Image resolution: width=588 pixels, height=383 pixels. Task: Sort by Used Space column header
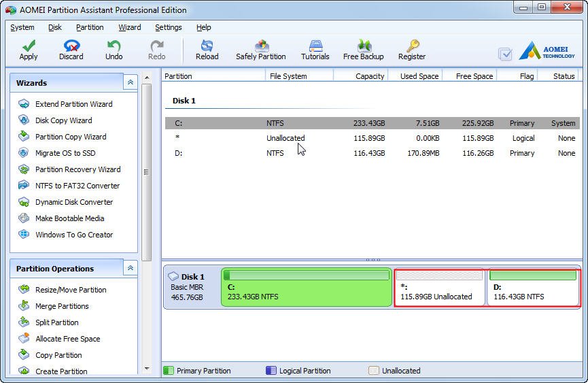coord(415,76)
